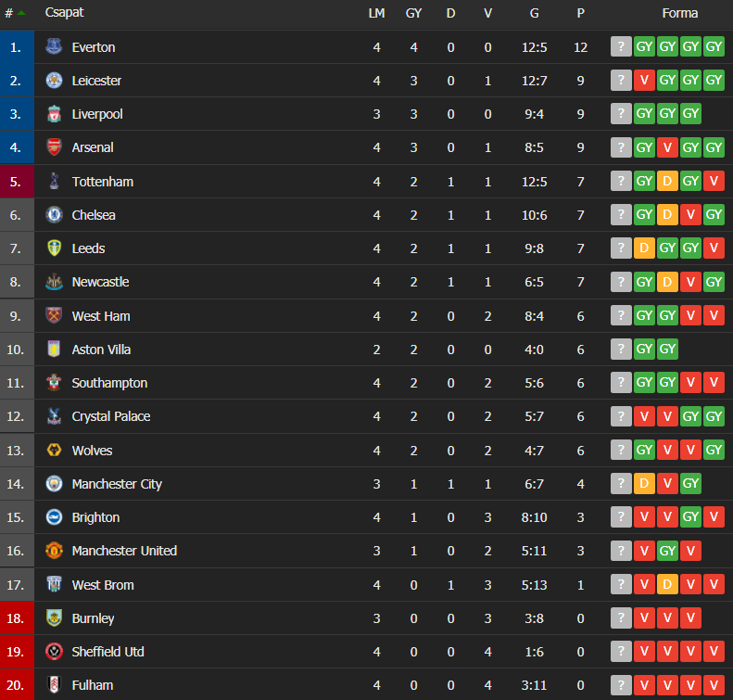Click the Manchester United crest icon
The width and height of the screenshot is (733, 700).
(55, 551)
